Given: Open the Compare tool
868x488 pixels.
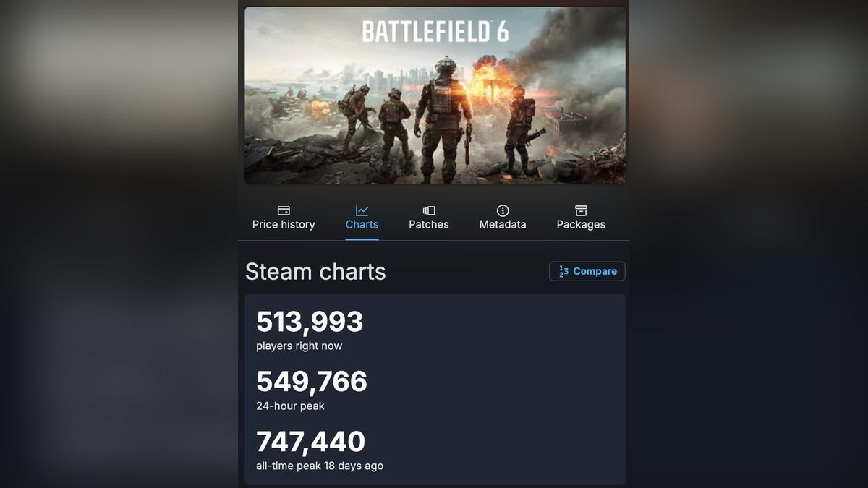Looking at the screenshot, I should [587, 271].
